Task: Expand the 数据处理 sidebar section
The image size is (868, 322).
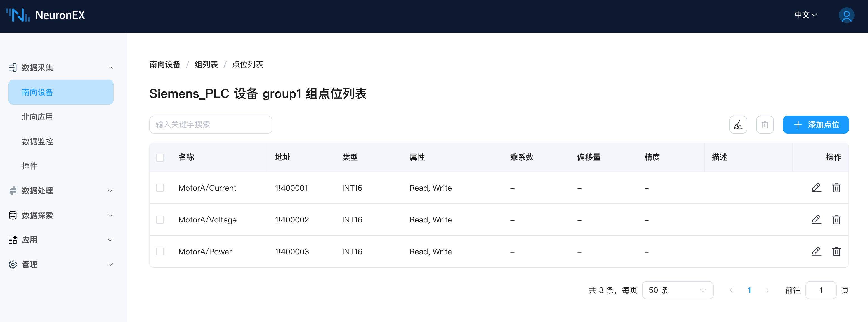Action: tap(61, 191)
